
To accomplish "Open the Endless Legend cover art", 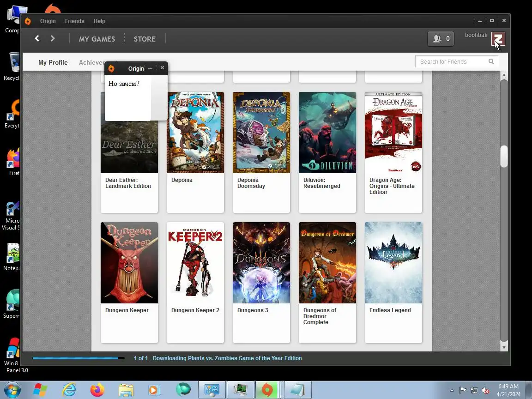I will tap(393, 263).
